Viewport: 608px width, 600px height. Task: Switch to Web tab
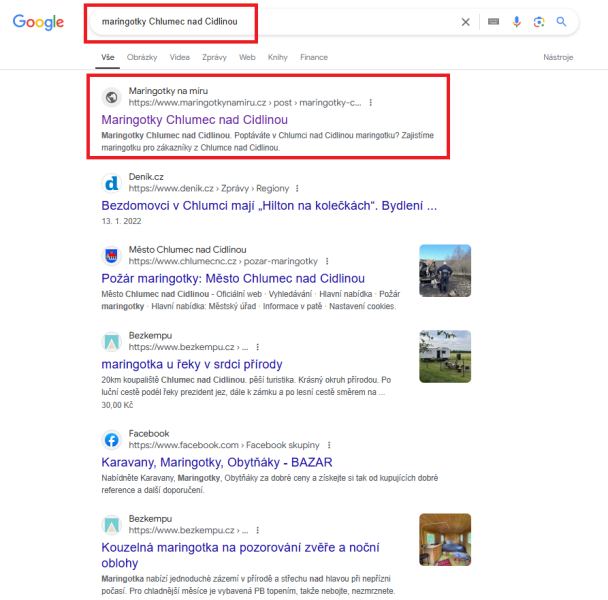click(x=247, y=57)
